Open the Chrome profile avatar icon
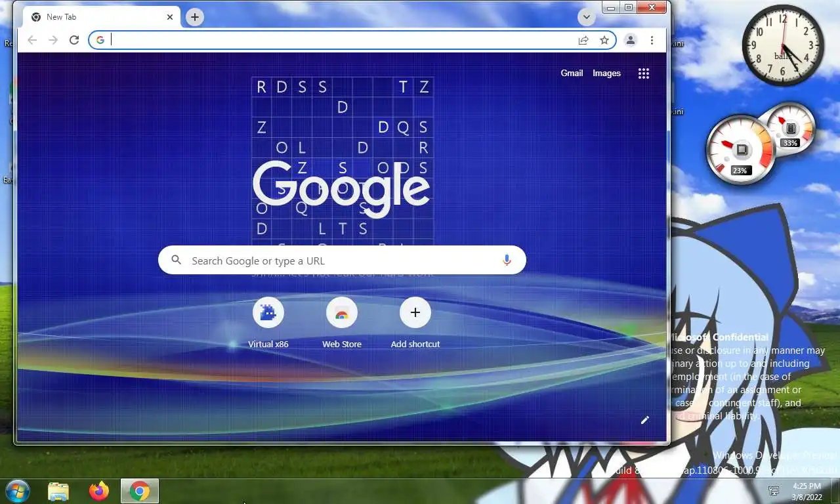Image resolution: width=840 pixels, height=504 pixels. pos(630,40)
